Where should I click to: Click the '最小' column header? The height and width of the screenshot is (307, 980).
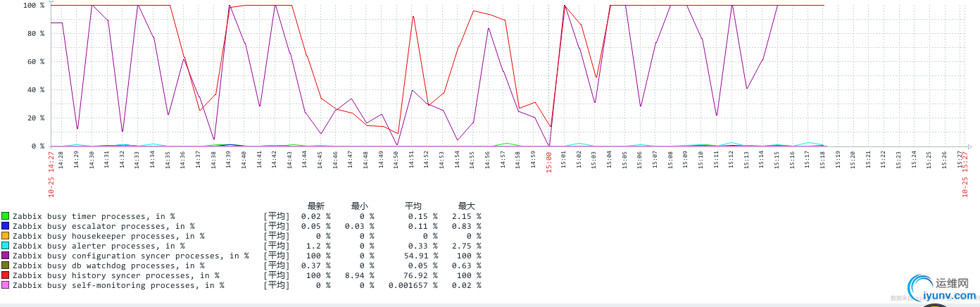(x=359, y=206)
